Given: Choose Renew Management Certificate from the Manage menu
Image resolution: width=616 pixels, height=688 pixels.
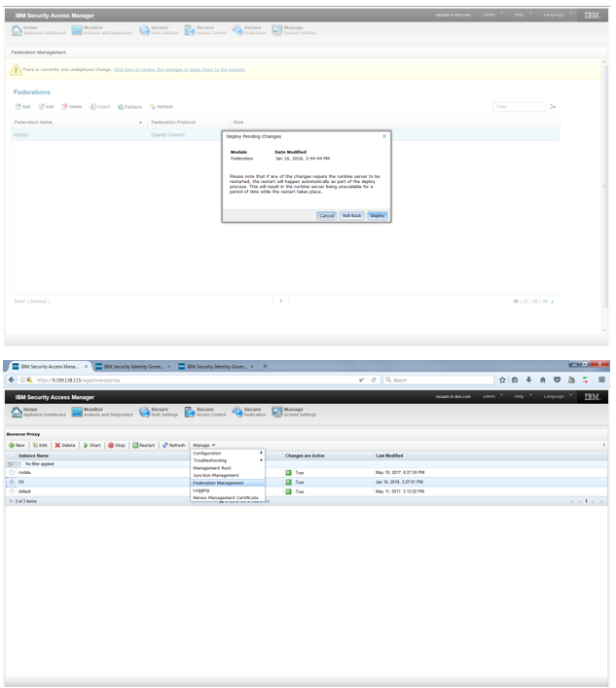Looking at the screenshot, I should 226,497.
